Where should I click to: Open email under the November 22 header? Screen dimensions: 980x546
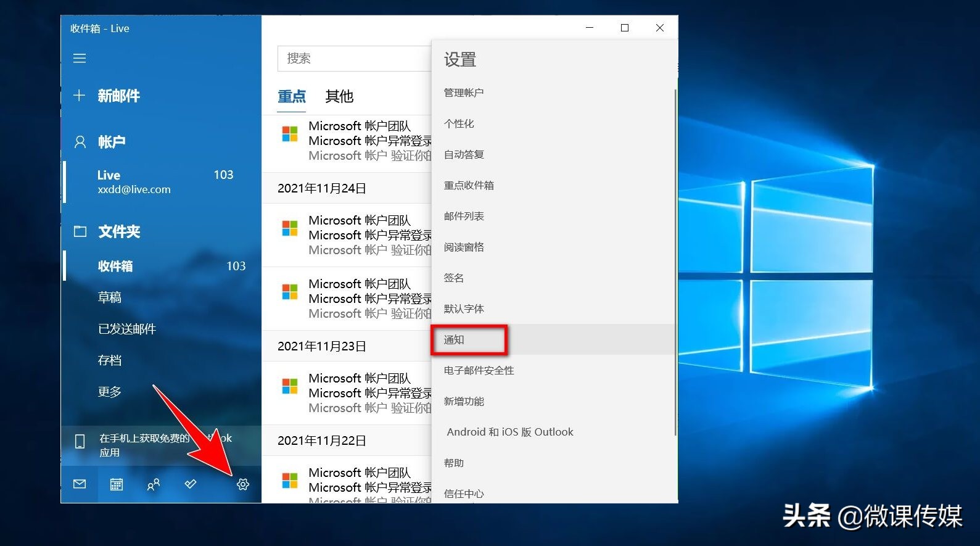(347, 480)
